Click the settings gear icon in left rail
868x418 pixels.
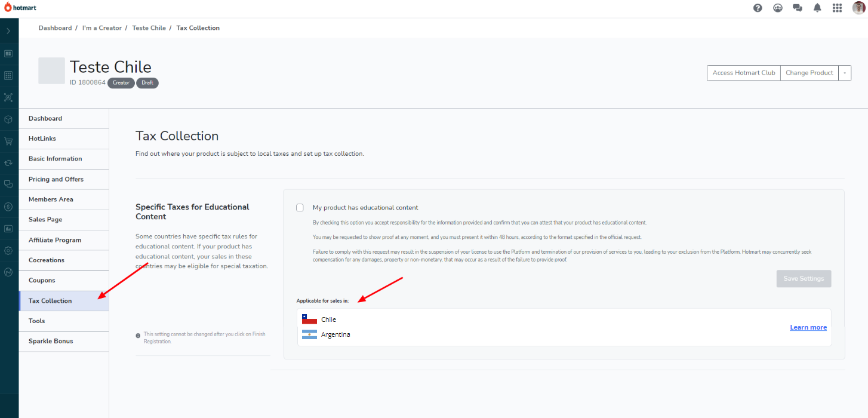pos(8,251)
